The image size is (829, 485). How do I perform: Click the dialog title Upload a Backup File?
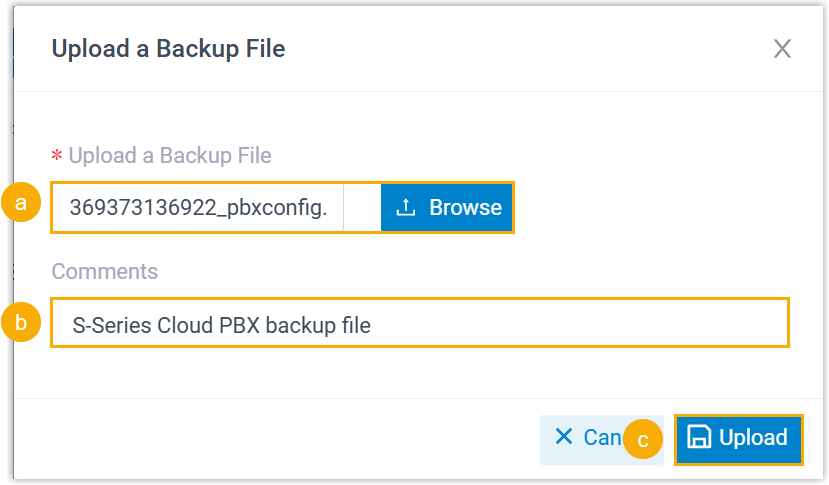[168, 49]
